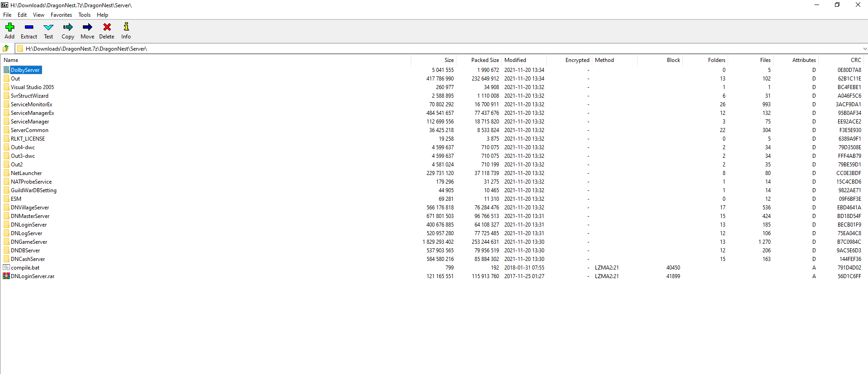Image resolution: width=868 pixels, height=374 pixels.
Task: Select the Out4-dwc folder name
Action: pyautogui.click(x=23, y=147)
